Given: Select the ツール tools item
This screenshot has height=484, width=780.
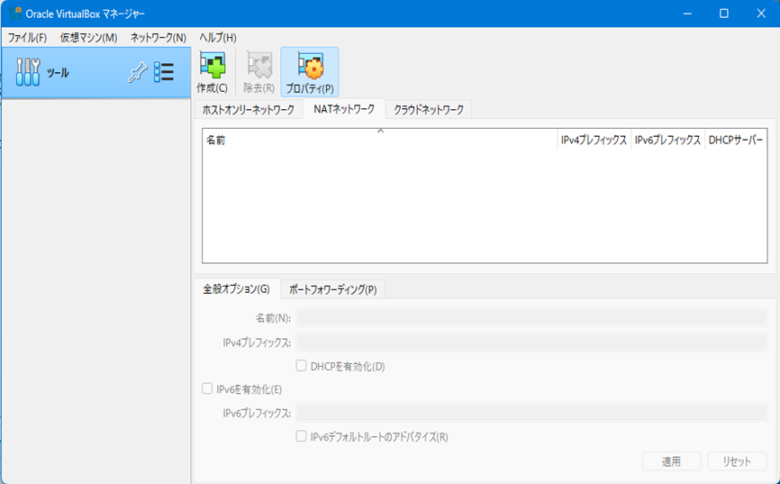Looking at the screenshot, I should pos(96,73).
